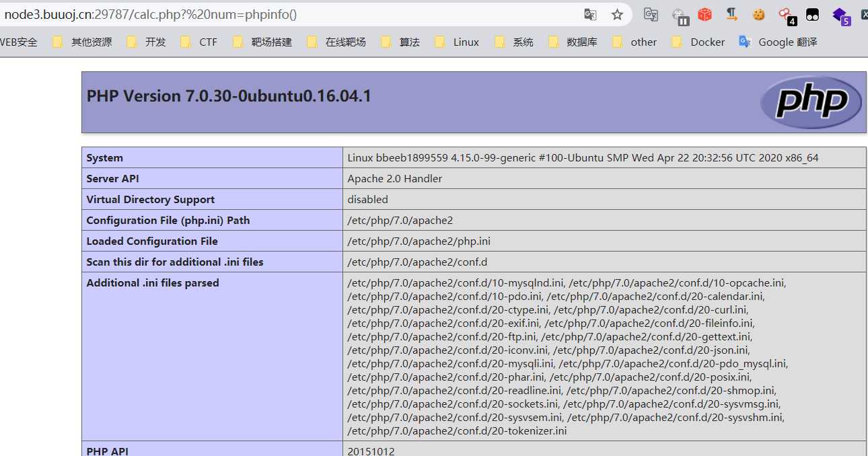Click the disabled value cell

point(604,200)
